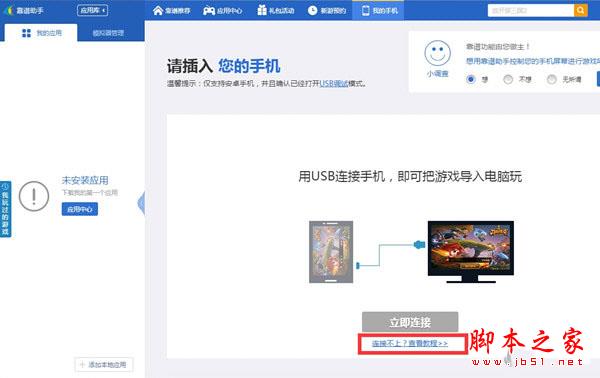Click the 立即连接 button
Image resolution: width=600 pixels, height=378 pixels.
click(410, 322)
